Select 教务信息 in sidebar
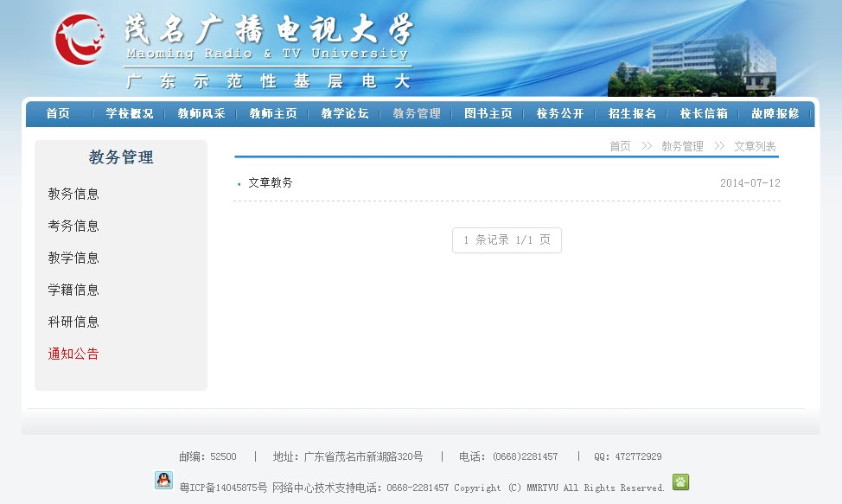This screenshot has height=504, width=842. click(x=73, y=194)
